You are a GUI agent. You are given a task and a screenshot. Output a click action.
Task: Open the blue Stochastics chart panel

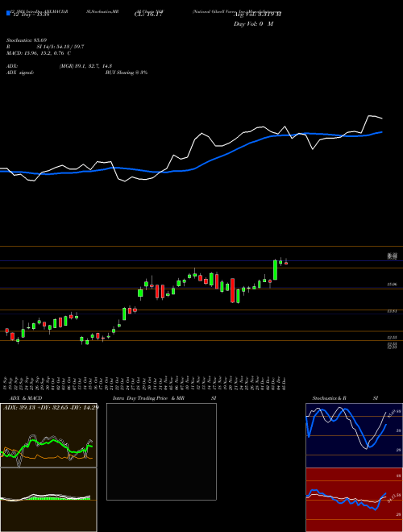click(x=355, y=435)
